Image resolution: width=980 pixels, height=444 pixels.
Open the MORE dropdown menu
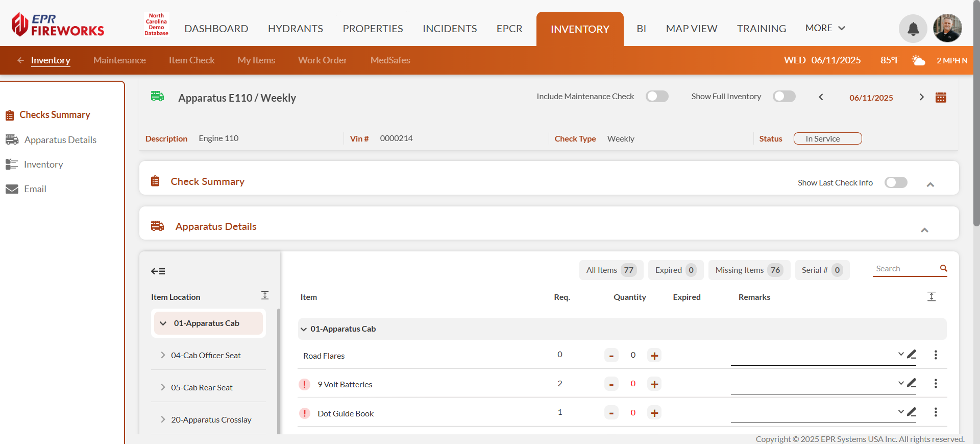pos(825,28)
